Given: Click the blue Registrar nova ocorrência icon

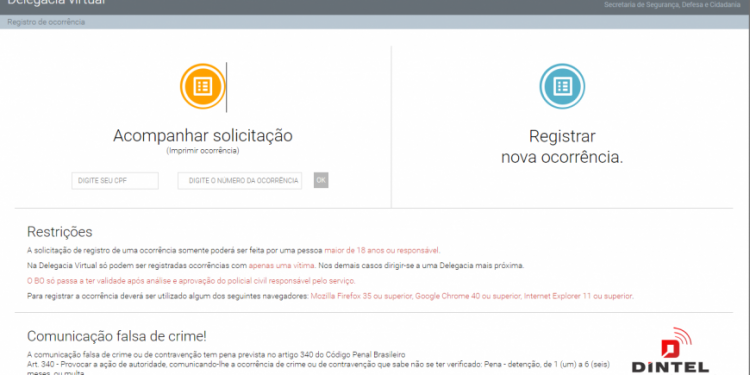Looking at the screenshot, I should 562,87.
